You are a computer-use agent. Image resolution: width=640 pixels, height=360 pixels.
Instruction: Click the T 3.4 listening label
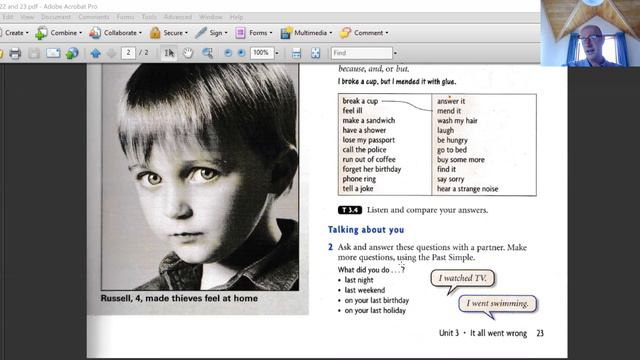350,210
